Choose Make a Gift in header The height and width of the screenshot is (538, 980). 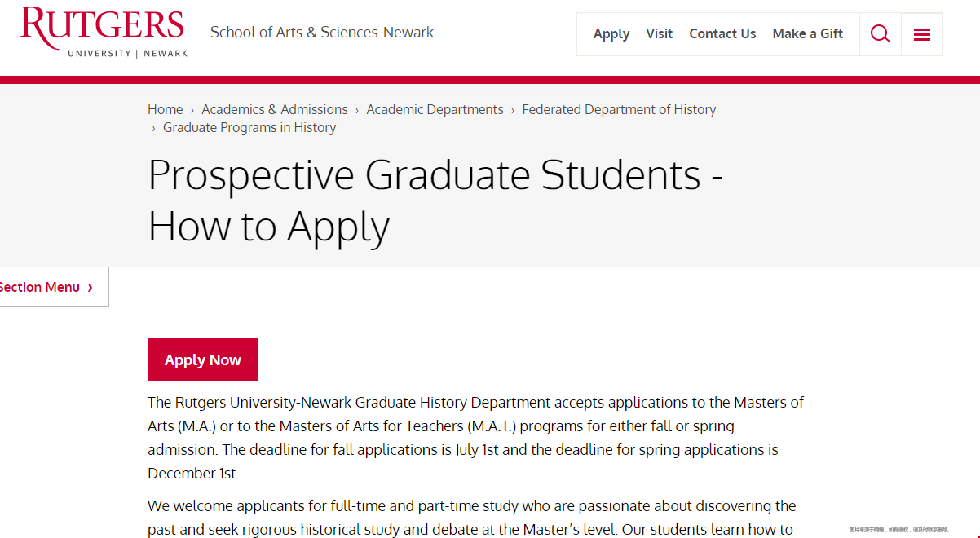click(808, 34)
